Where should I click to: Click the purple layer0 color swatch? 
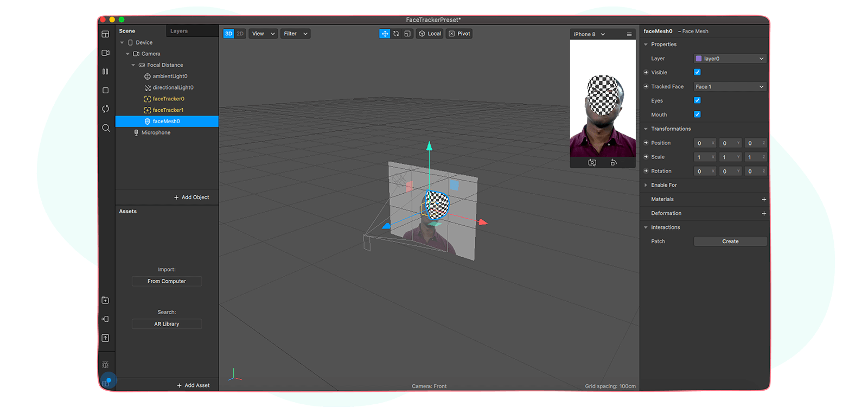point(699,59)
